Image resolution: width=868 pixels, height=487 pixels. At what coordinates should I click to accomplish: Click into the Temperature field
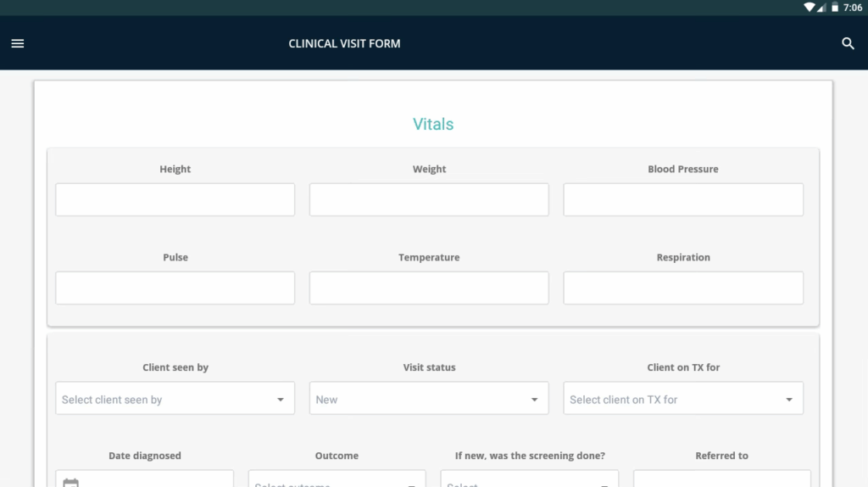429,288
